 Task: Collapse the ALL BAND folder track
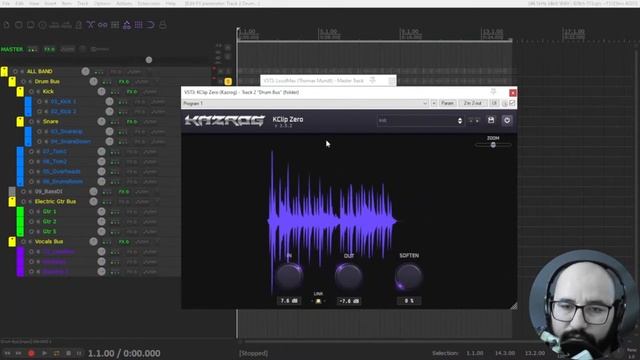[x=4, y=71]
